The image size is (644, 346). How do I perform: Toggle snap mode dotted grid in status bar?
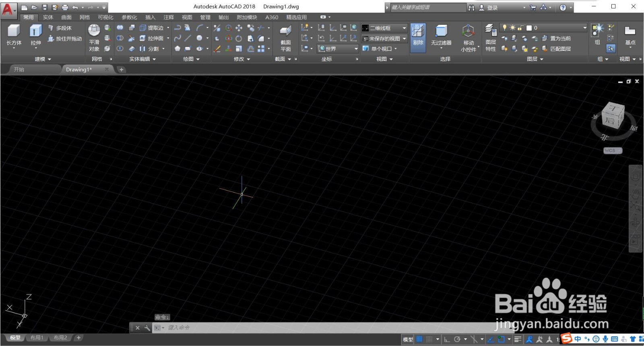tap(429, 339)
